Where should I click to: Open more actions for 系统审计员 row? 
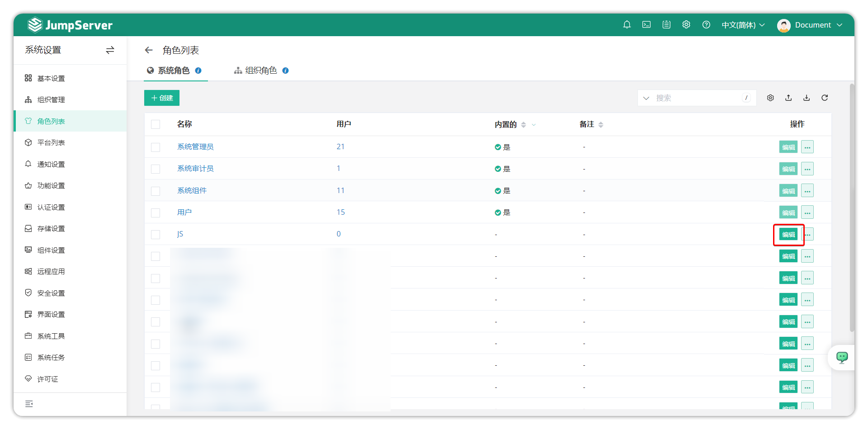pyautogui.click(x=807, y=169)
